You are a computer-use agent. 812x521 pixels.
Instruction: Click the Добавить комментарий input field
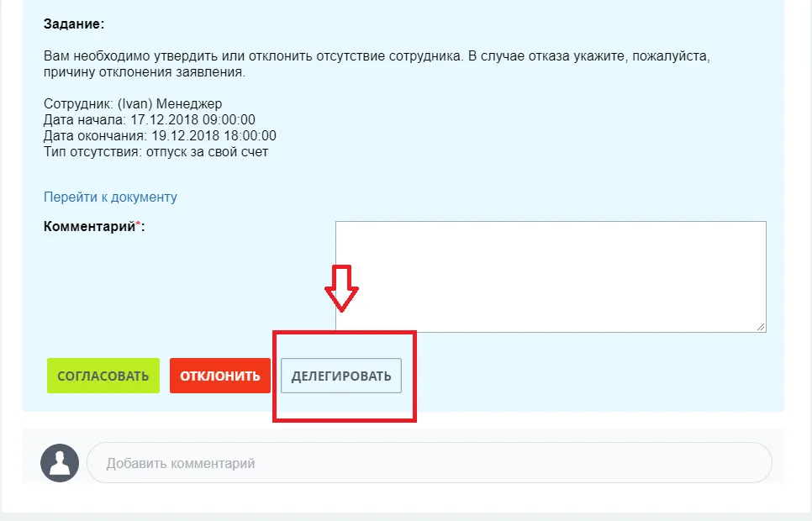point(430,463)
